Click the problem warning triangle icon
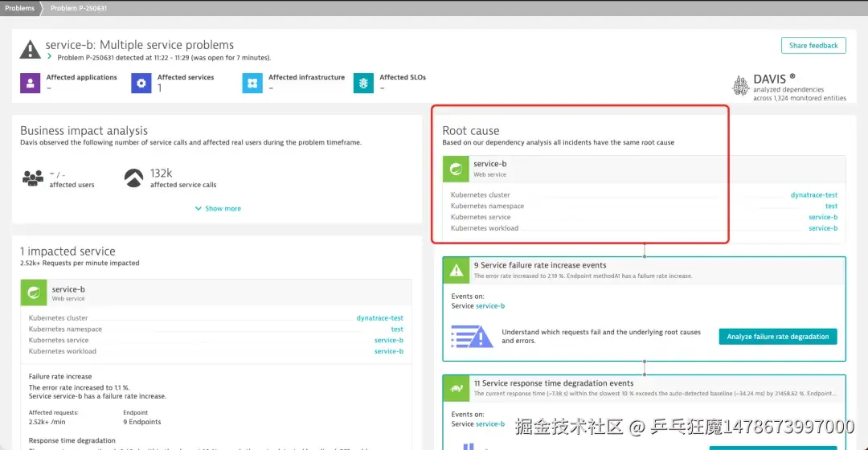The height and width of the screenshot is (450, 868). [x=30, y=49]
